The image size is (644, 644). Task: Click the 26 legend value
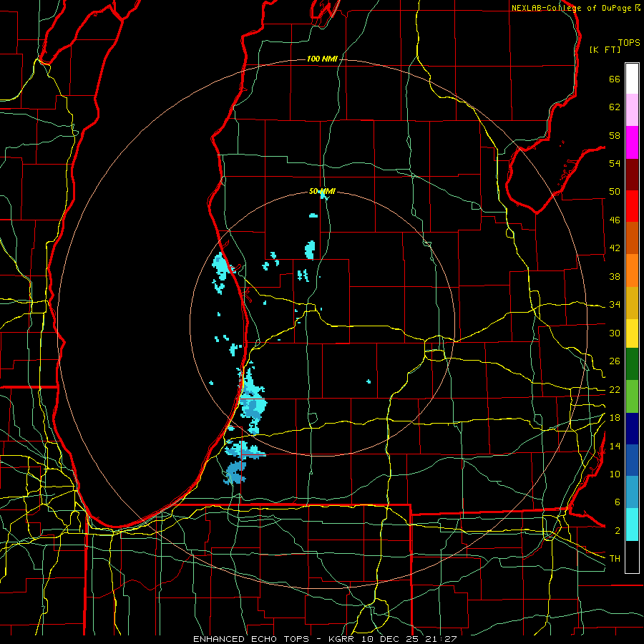[x=615, y=361]
